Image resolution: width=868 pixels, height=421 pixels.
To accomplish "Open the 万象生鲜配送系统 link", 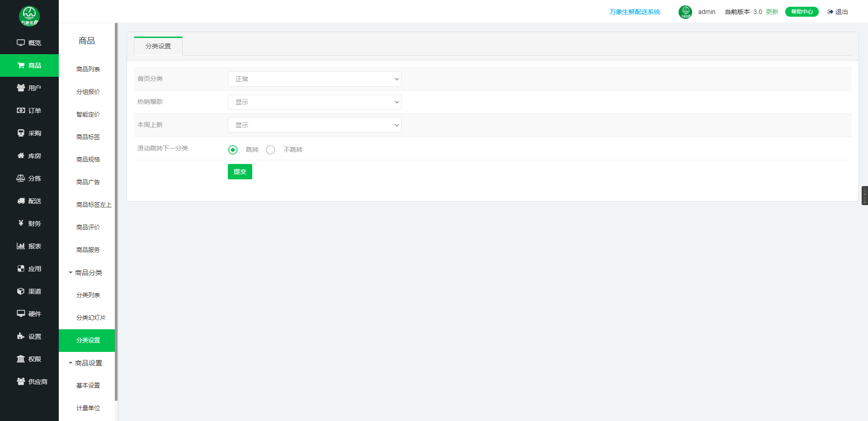I will tap(635, 12).
